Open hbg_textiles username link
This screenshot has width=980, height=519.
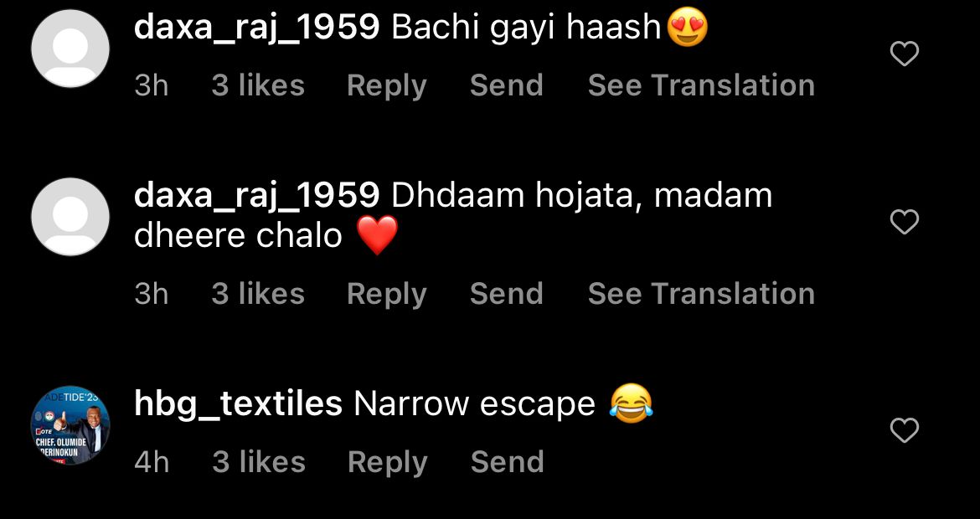coord(238,404)
